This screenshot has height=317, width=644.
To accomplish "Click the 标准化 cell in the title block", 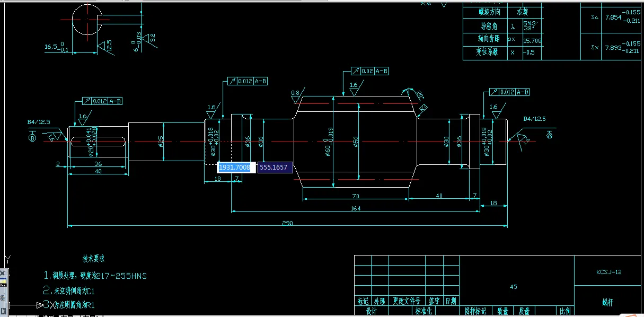I will [422, 312].
